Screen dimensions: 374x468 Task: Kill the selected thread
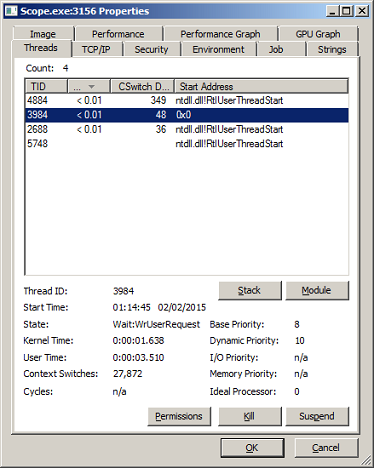(x=250, y=416)
